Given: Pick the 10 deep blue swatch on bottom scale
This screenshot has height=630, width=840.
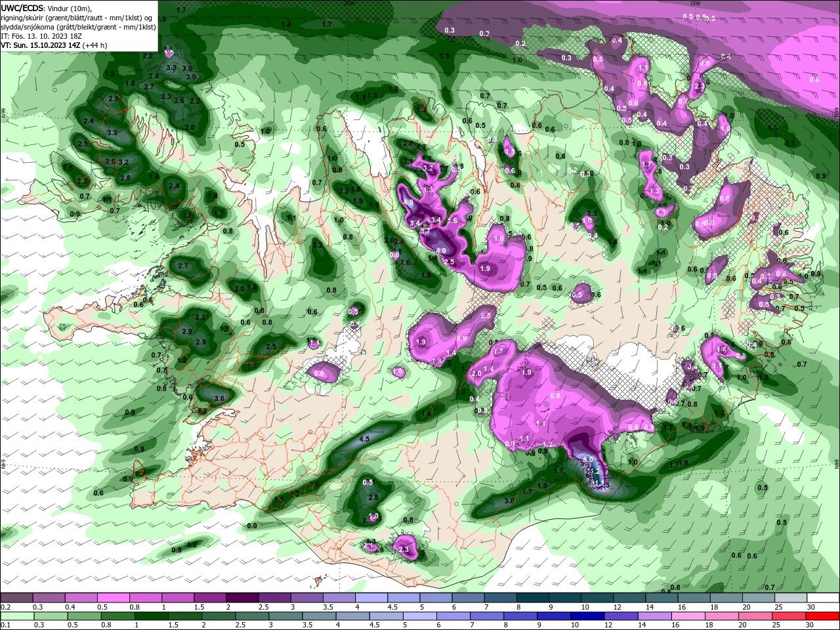Looking at the screenshot, I should (588, 616).
